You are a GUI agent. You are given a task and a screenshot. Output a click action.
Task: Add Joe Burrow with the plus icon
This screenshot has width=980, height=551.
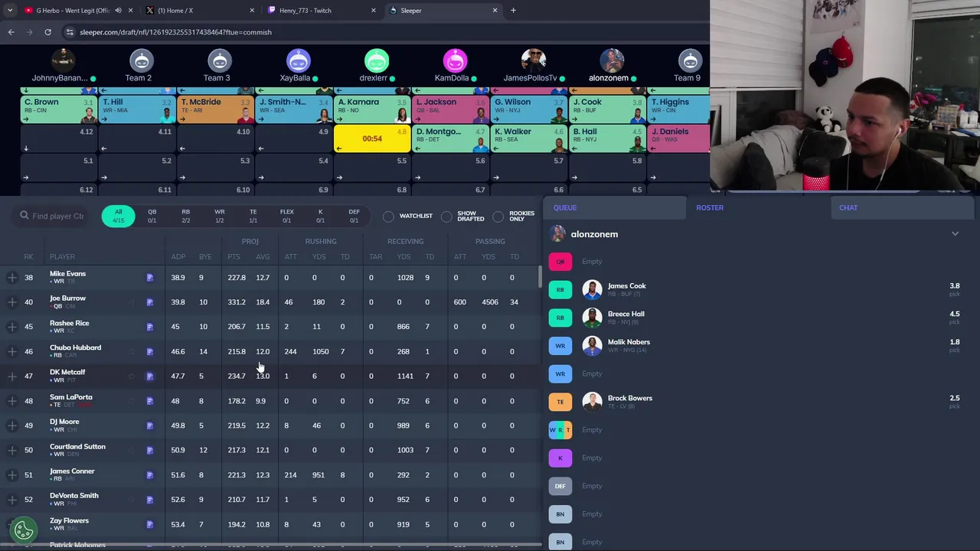click(x=12, y=302)
